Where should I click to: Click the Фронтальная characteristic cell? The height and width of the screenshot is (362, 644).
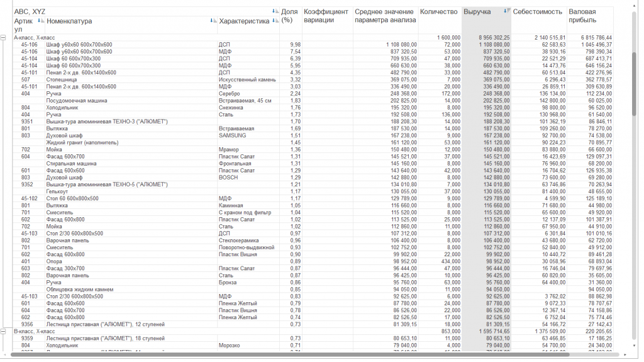[x=235, y=163]
